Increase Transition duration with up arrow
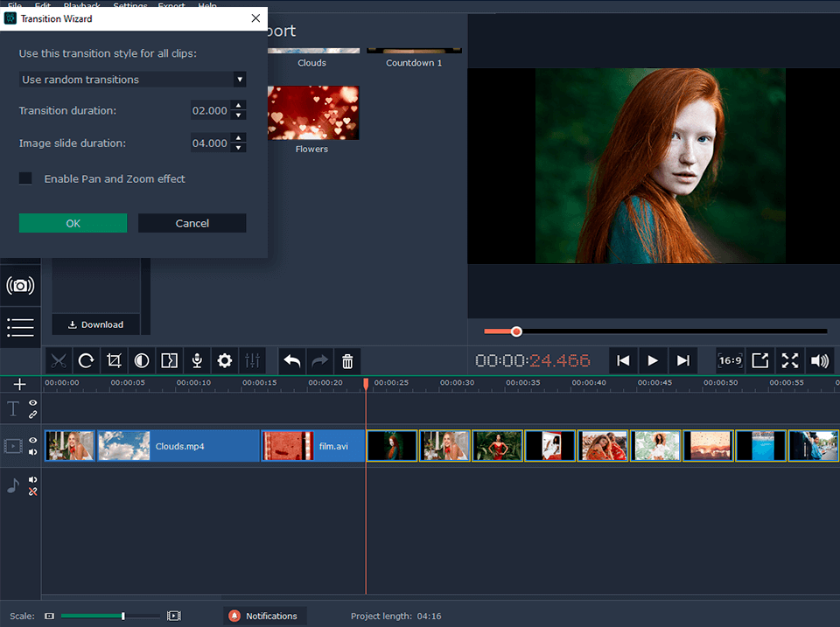The width and height of the screenshot is (840, 627). 239,106
